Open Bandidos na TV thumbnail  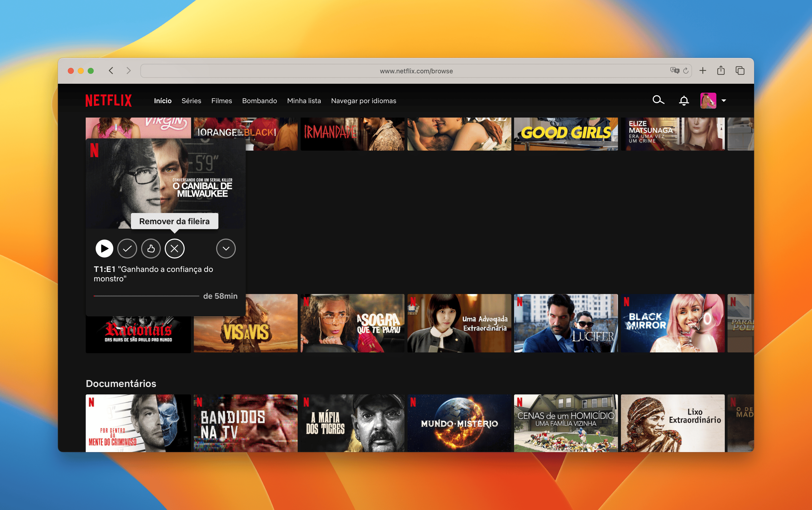(x=246, y=423)
